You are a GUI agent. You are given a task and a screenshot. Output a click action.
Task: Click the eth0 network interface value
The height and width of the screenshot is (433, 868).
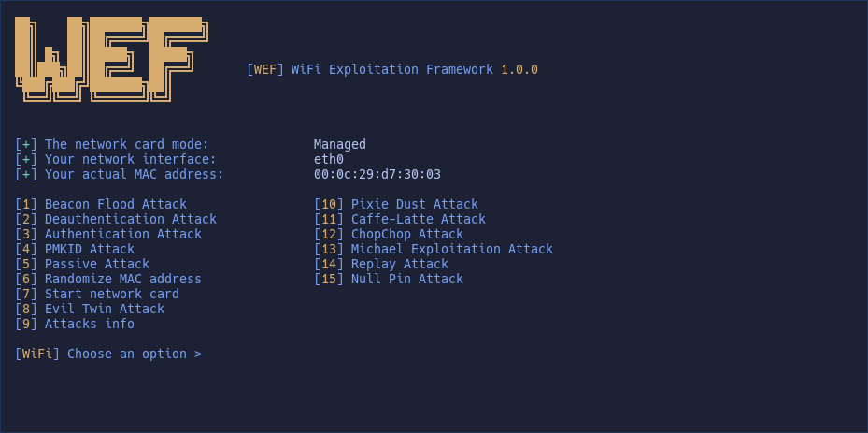(328, 159)
